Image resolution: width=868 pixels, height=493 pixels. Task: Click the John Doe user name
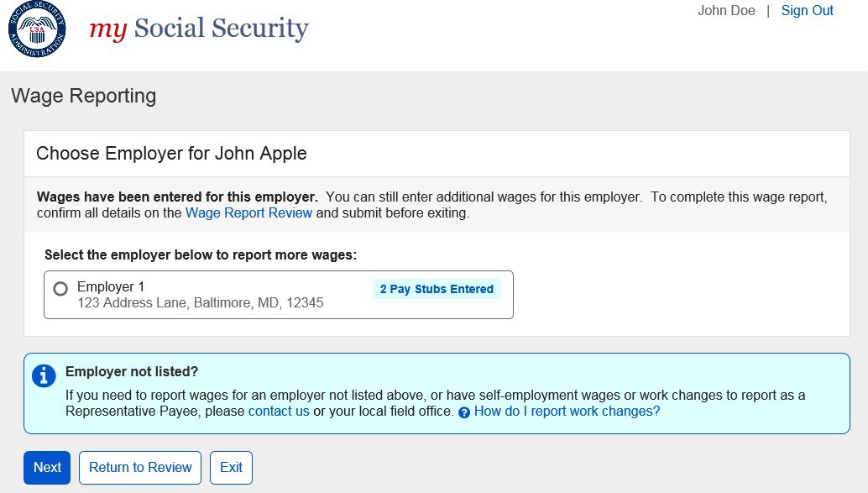(726, 11)
